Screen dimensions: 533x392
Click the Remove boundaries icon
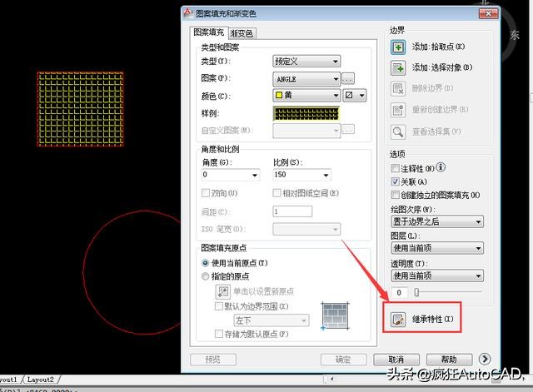(x=398, y=89)
